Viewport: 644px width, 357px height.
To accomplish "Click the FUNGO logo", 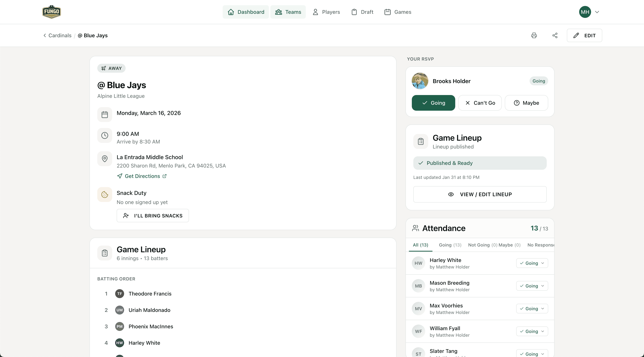I will (x=51, y=12).
